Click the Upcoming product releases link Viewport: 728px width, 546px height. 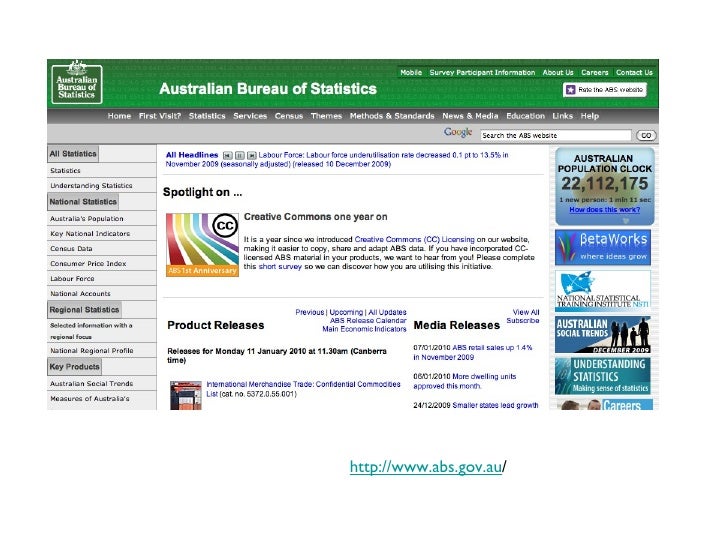[x=346, y=312]
